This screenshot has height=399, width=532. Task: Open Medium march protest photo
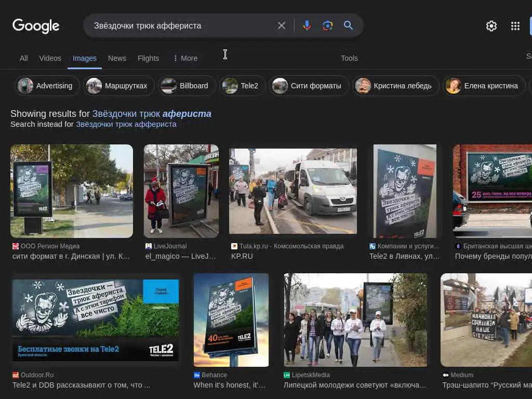[x=486, y=320]
